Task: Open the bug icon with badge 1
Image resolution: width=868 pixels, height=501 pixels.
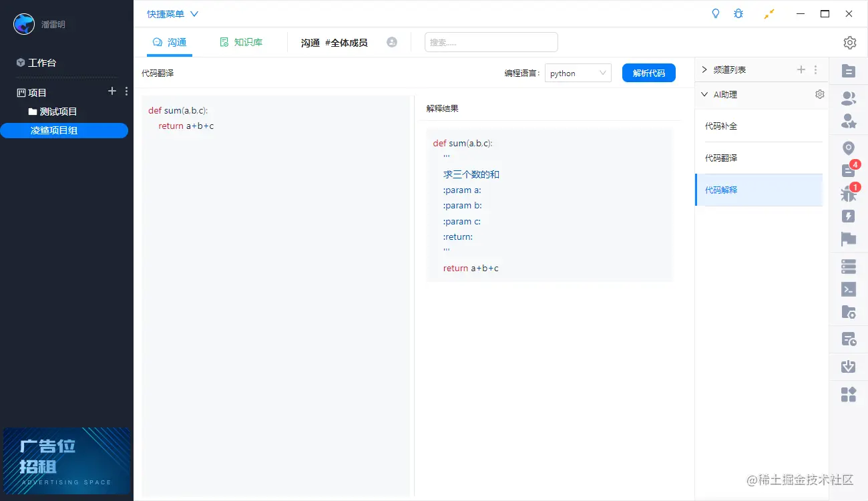Action: [x=849, y=194]
